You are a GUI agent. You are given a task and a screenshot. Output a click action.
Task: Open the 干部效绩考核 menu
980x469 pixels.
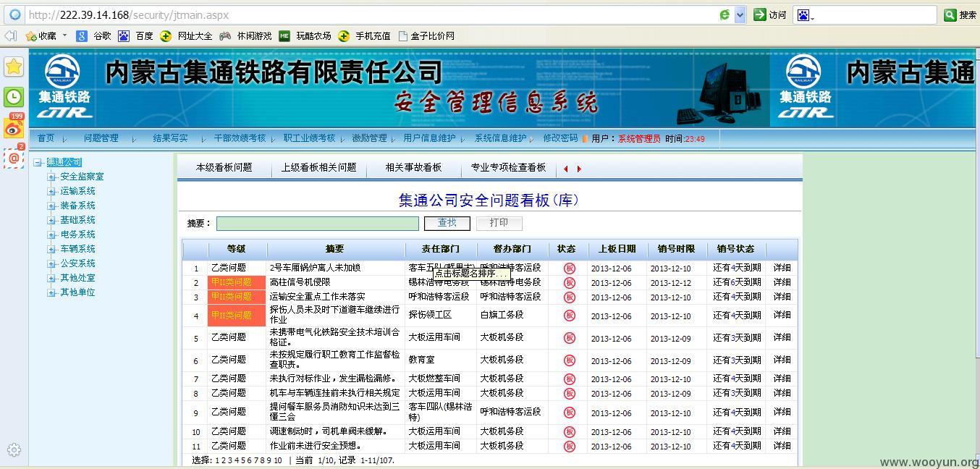pyautogui.click(x=240, y=138)
